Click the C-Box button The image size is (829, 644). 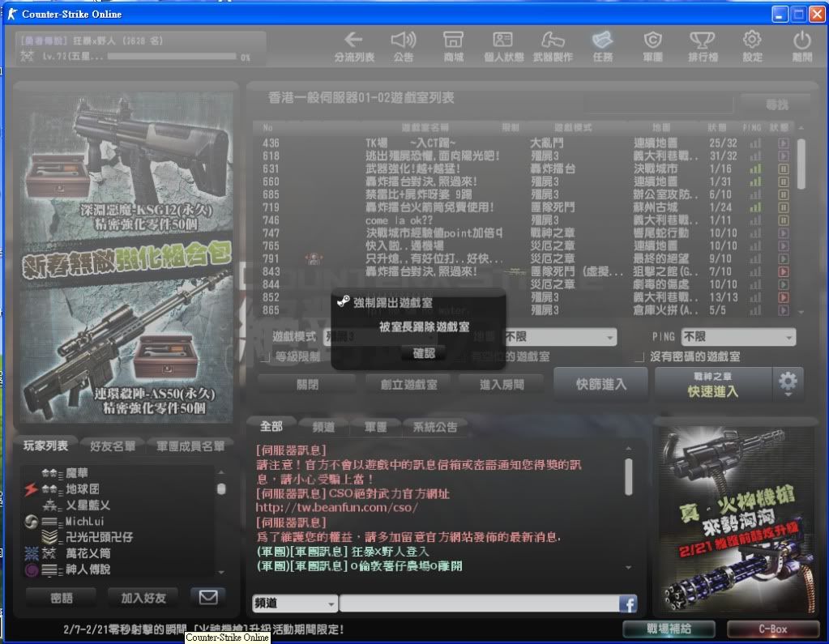pos(773,629)
